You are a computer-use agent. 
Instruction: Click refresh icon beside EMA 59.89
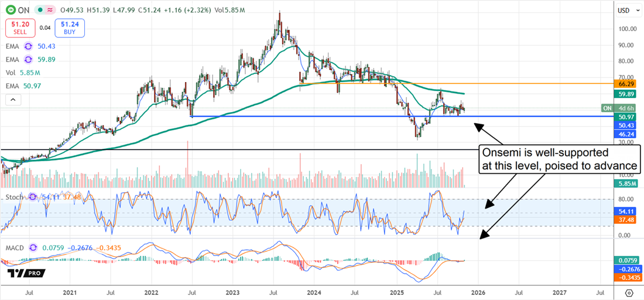[x=28, y=60]
